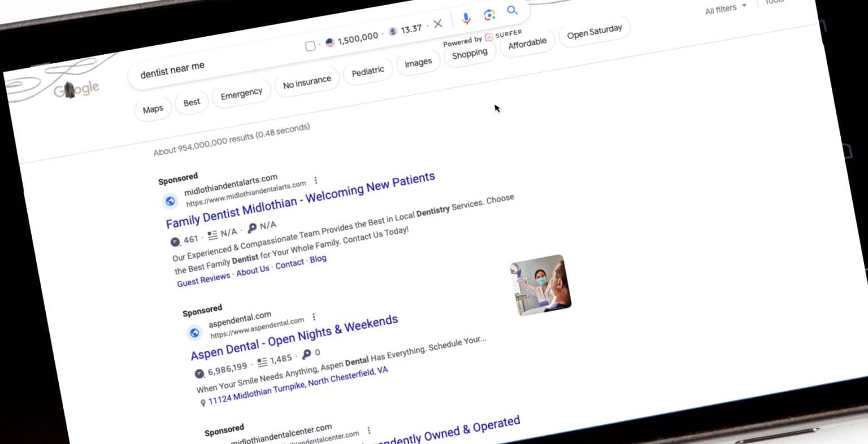
Task: Click the Contact sitelink
Action: pos(289,264)
